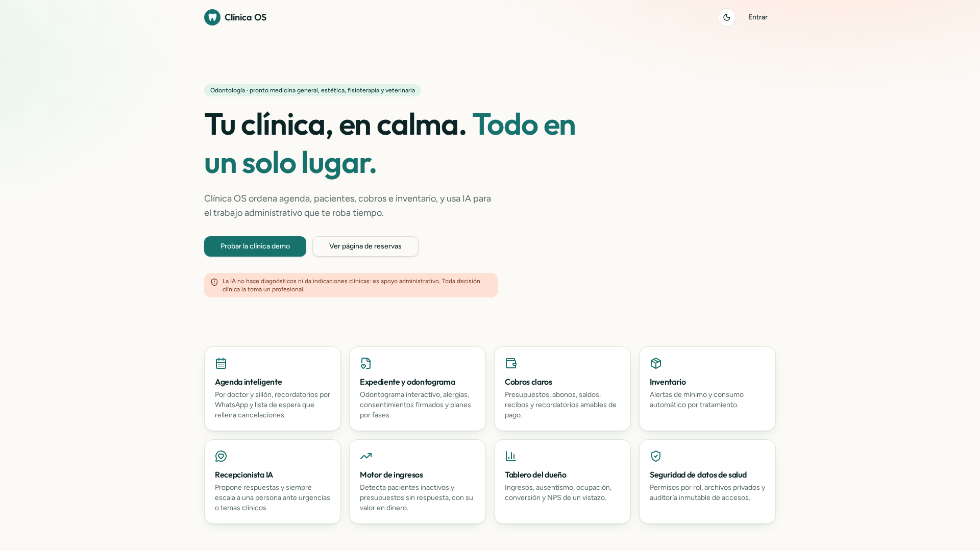Select the Agenda inteligente card title
980x551 pixels.
(x=249, y=382)
